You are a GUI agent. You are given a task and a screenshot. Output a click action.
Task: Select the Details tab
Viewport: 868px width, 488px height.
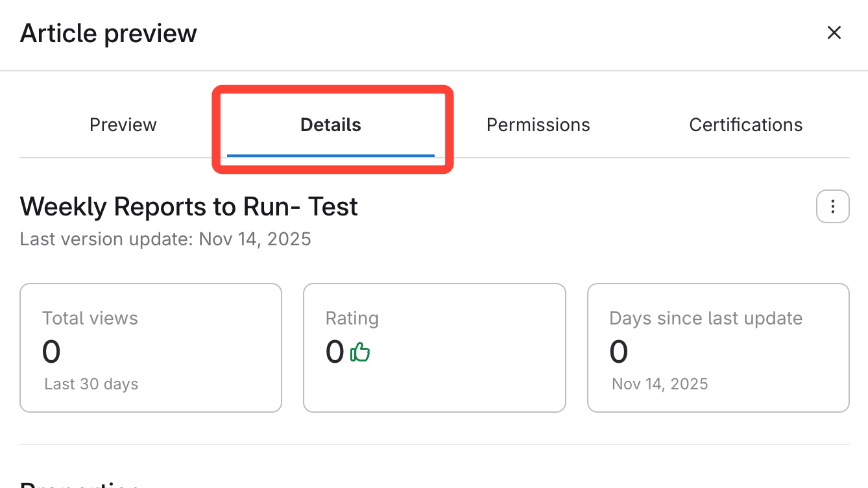tap(331, 125)
